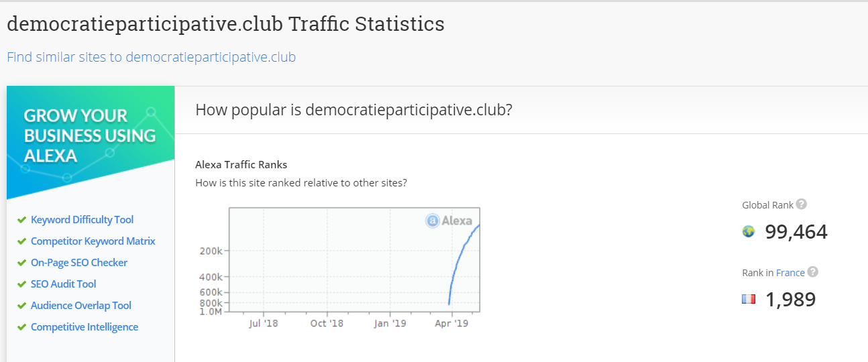This screenshot has height=362, width=868.
Task: Click the checkmark beside Competitive Intelligence
Action: click(x=22, y=327)
